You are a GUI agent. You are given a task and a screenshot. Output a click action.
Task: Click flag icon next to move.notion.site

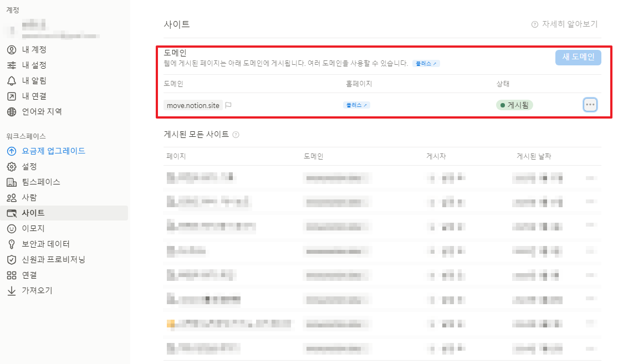pyautogui.click(x=228, y=105)
